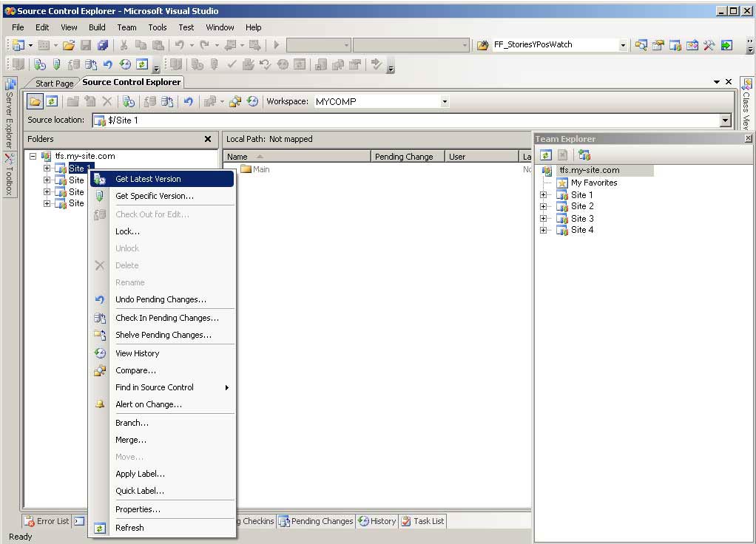Select the My Favorites node in Team Explorer
Screen dimensions: 756x544
coord(594,183)
